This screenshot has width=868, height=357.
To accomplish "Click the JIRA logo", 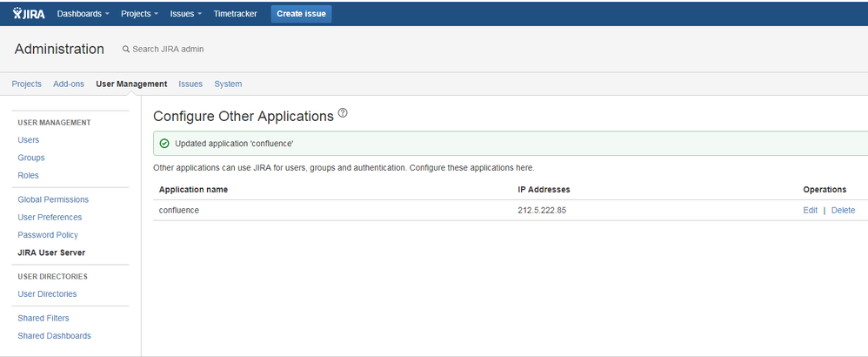I will click(x=29, y=13).
